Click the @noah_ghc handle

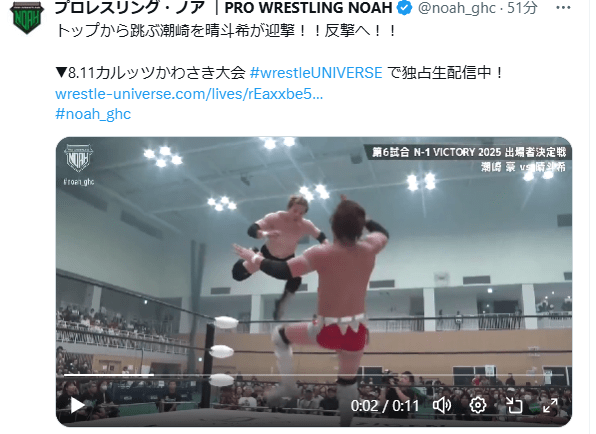[457, 8]
